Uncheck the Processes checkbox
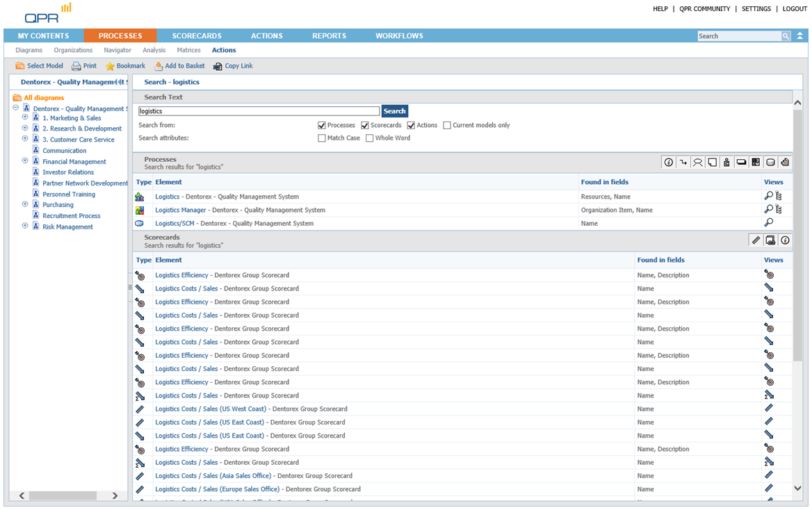This screenshot has width=812, height=510. pos(322,126)
